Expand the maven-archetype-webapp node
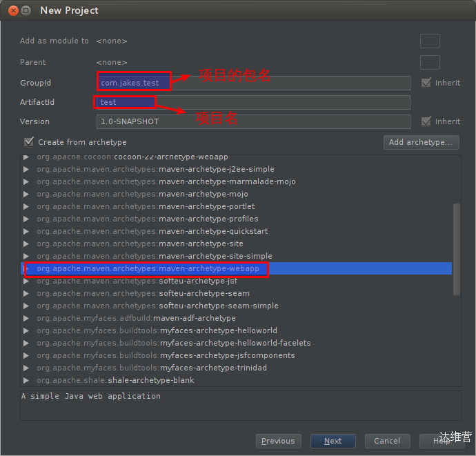This screenshot has width=476, height=456. pyautogui.click(x=26, y=268)
